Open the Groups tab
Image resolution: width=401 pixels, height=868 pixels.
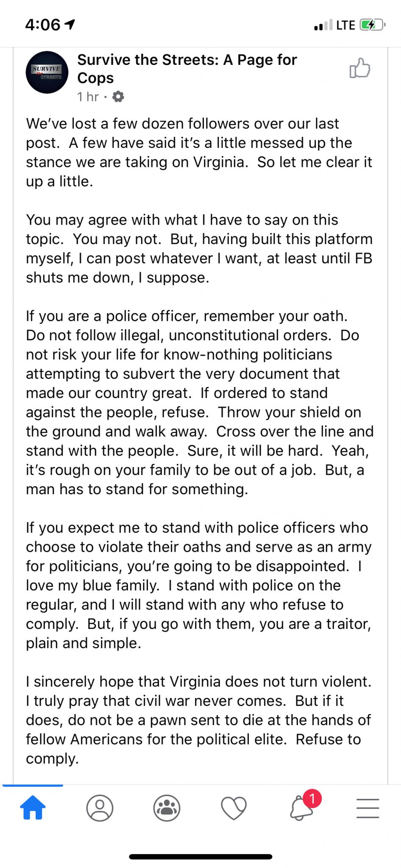[167, 808]
